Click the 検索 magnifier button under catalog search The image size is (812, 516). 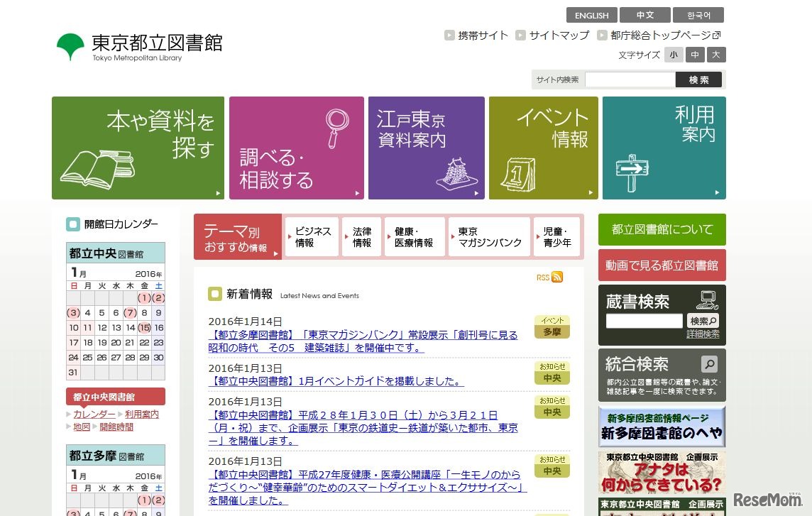pyautogui.click(x=702, y=319)
